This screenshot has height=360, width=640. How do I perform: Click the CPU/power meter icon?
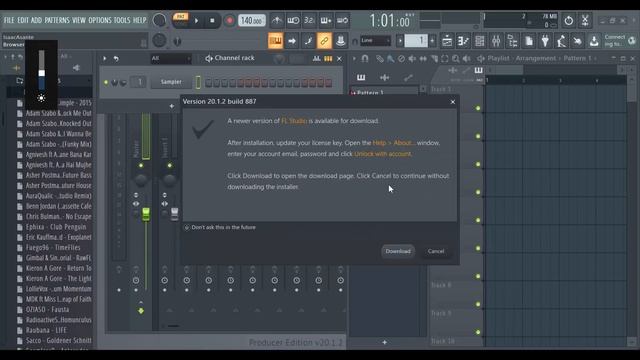tap(568, 20)
